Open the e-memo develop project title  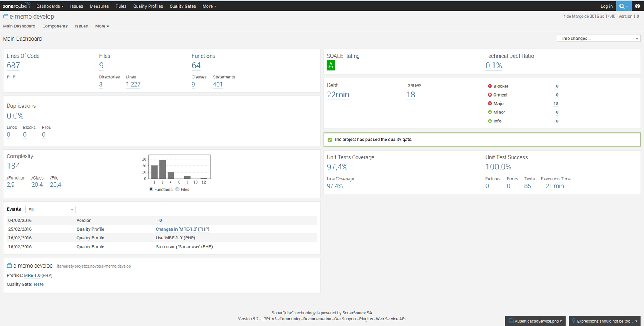coord(32,16)
